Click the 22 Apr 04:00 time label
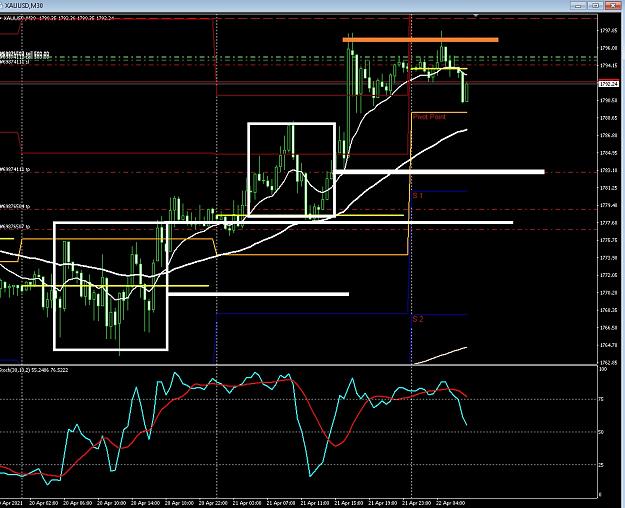 coord(450,503)
